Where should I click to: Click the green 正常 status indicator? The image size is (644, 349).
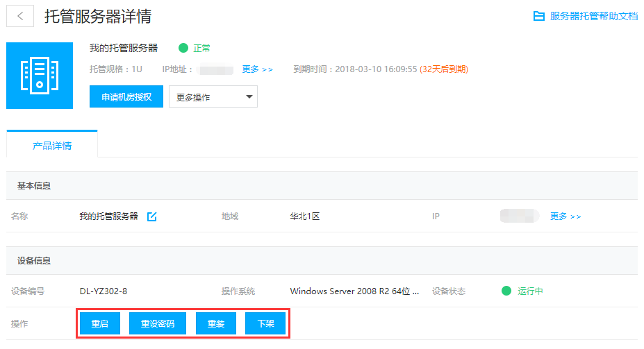pos(195,49)
